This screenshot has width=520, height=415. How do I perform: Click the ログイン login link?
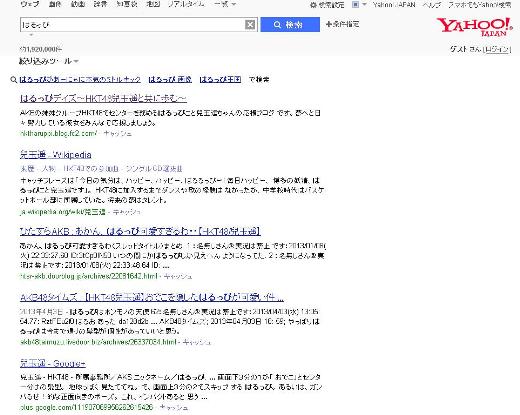497,49
